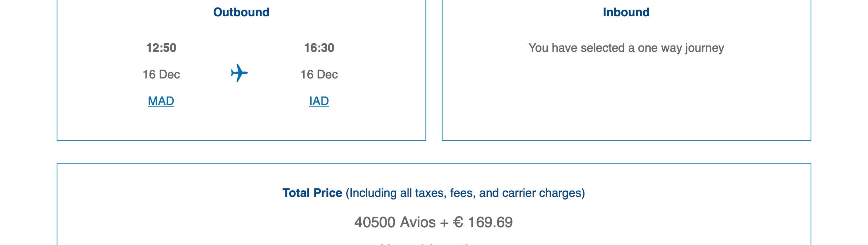
Task: Click the word Avios in the price
Action: coord(418,222)
